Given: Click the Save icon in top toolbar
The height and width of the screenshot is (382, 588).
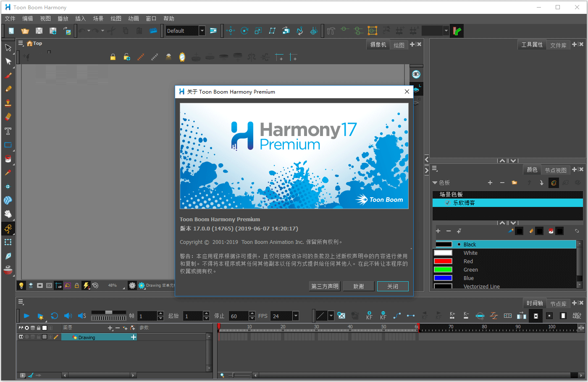Looking at the screenshot, I should click(x=39, y=31).
